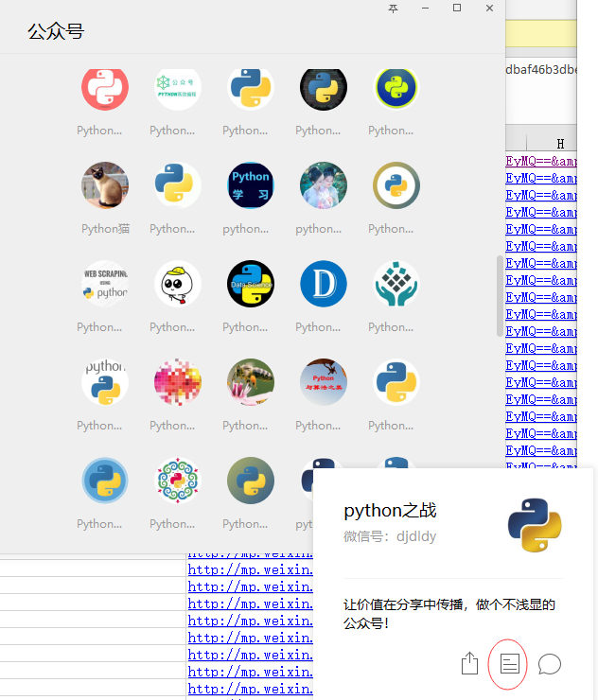The image size is (598, 700).
Task: Open the bee on flower avatar
Action: [x=251, y=382]
